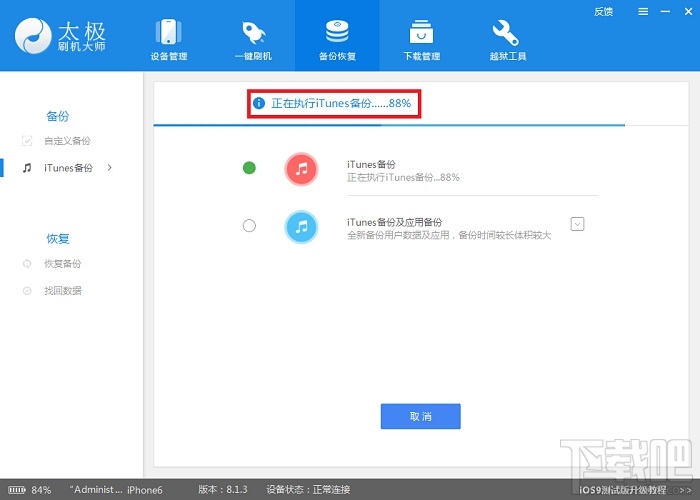This screenshot has width=700, height=500.
Task: Open 找回数据 in the sidebar
Action: tap(62, 291)
